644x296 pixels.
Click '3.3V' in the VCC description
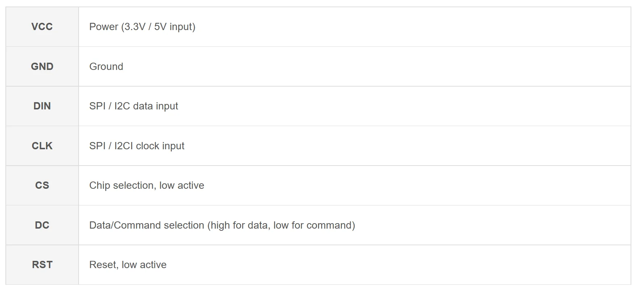pyautogui.click(x=135, y=27)
